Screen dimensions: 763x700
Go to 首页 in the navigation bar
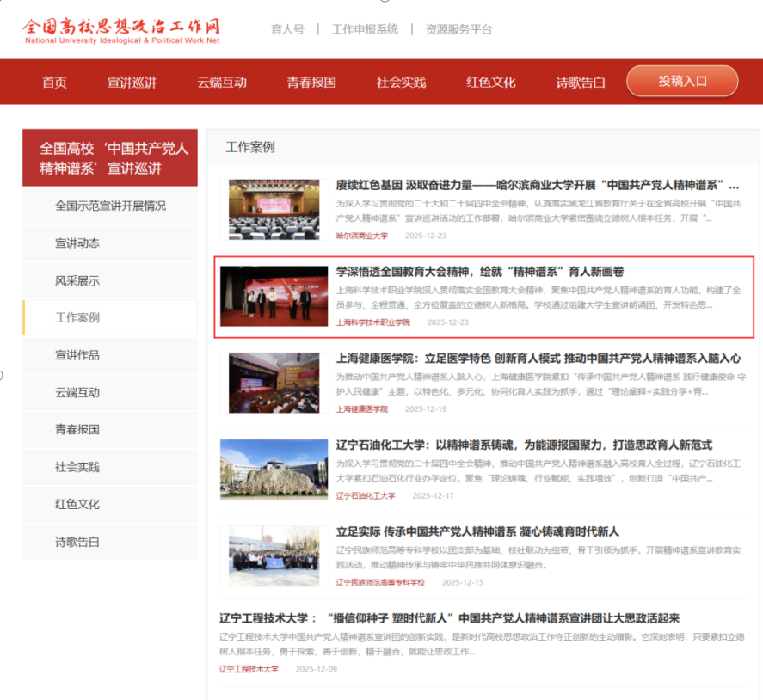[x=54, y=83]
